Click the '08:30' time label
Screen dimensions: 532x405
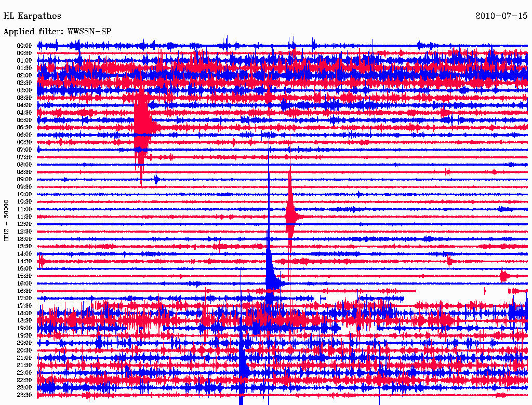click(x=24, y=172)
